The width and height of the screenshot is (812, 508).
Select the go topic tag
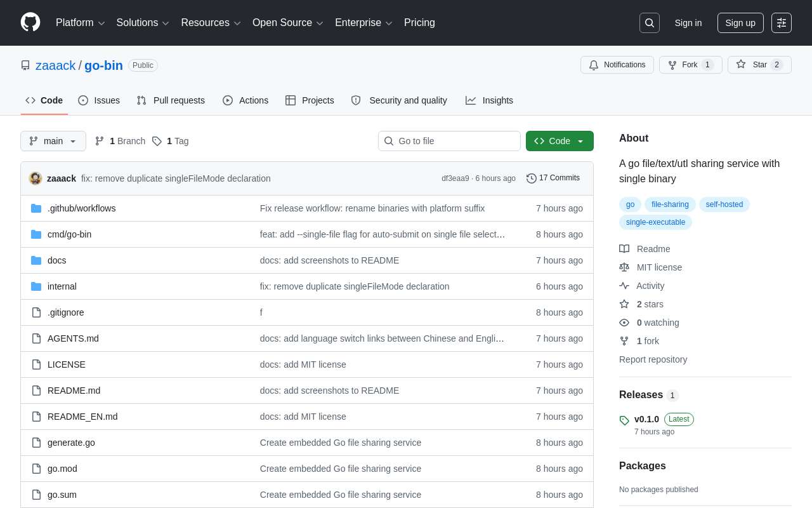630,204
